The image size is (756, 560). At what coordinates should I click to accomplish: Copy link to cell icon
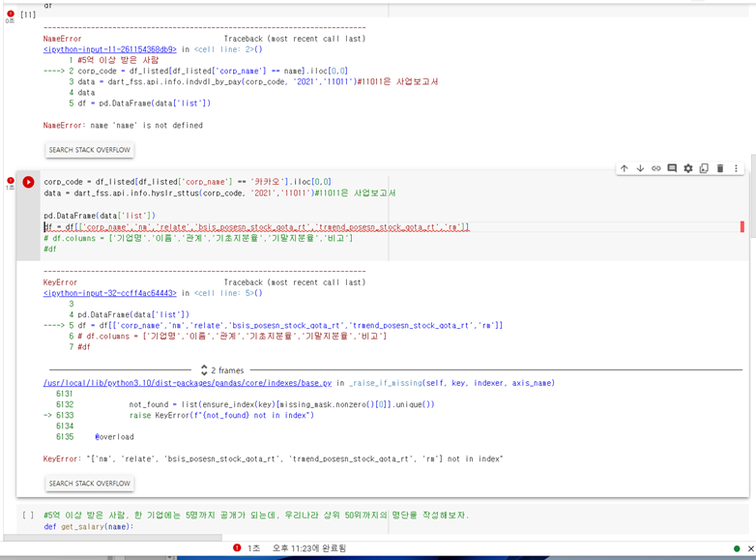tap(656, 168)
